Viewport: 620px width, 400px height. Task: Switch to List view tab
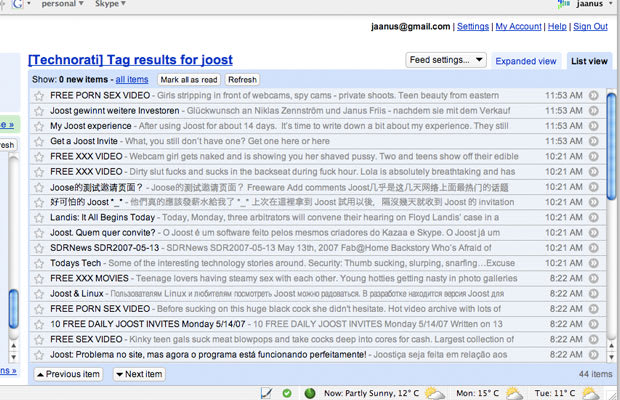[589, 61]
